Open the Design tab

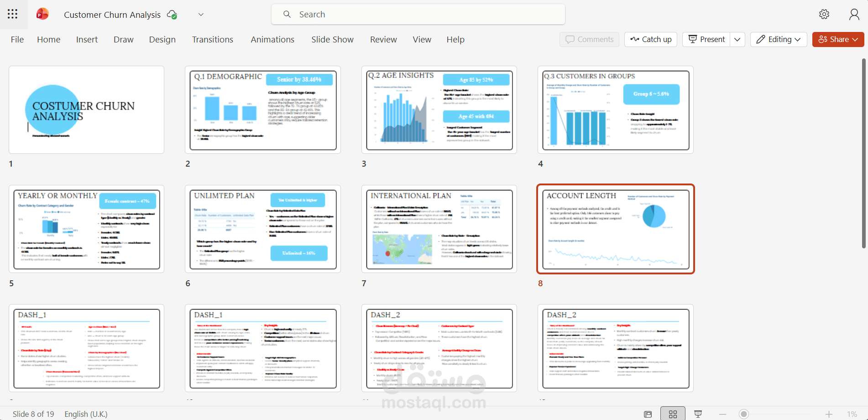click(162, 40)
